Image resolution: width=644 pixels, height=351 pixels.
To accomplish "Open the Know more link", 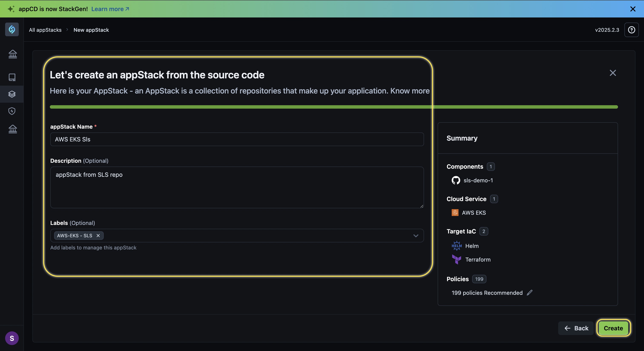I will [410, 91].
